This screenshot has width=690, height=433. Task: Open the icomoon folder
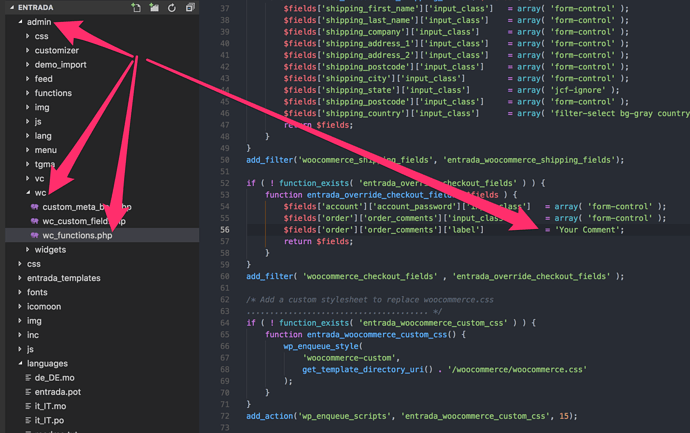click(x=44, y=307)
